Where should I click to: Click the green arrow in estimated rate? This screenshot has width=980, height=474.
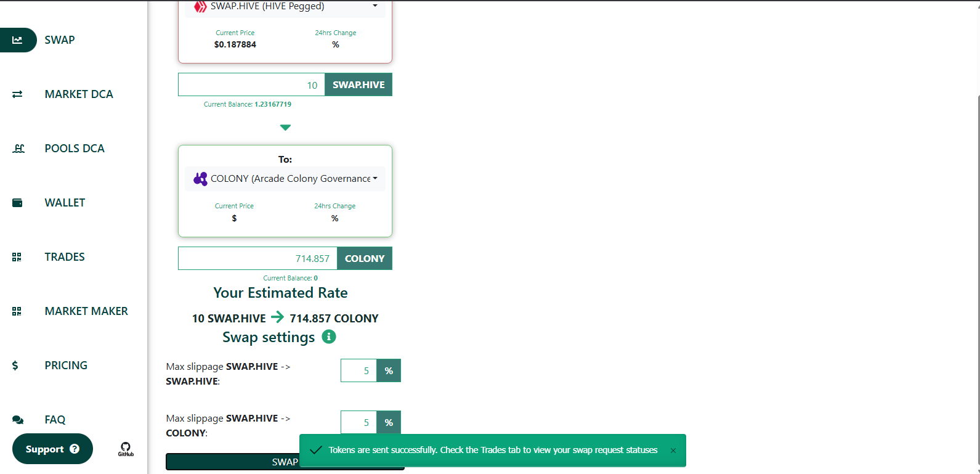coord(278,317)
